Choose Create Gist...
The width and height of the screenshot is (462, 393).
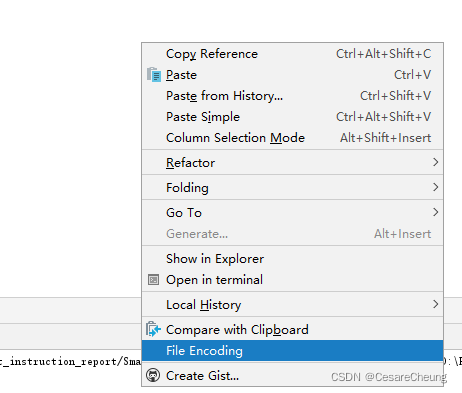click(x=292, y=376)
